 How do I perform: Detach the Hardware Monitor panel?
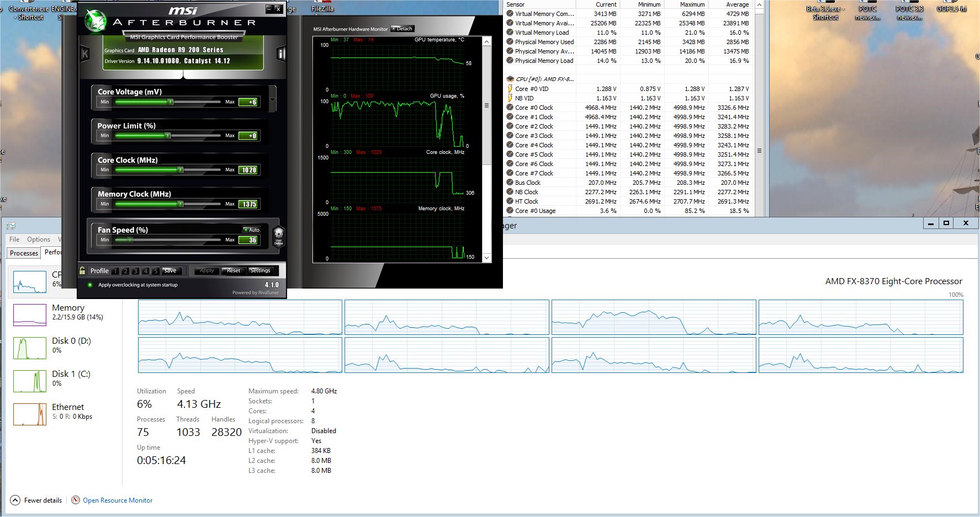[x=402, y=29]
